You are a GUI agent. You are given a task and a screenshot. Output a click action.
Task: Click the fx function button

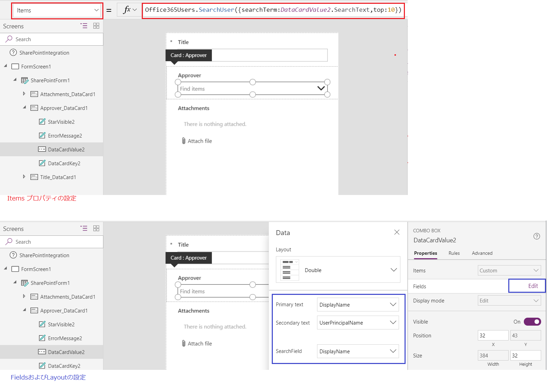point(130,10)
